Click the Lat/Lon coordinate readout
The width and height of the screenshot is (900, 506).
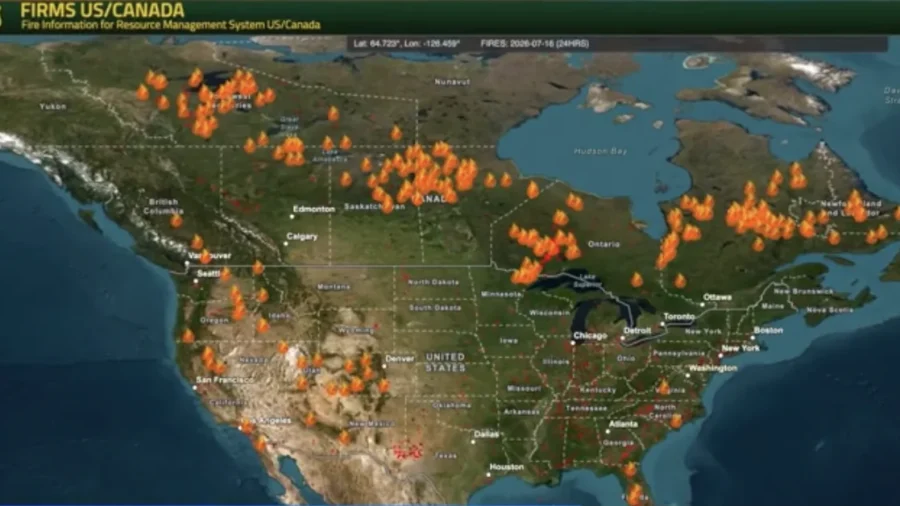[406, 44]
